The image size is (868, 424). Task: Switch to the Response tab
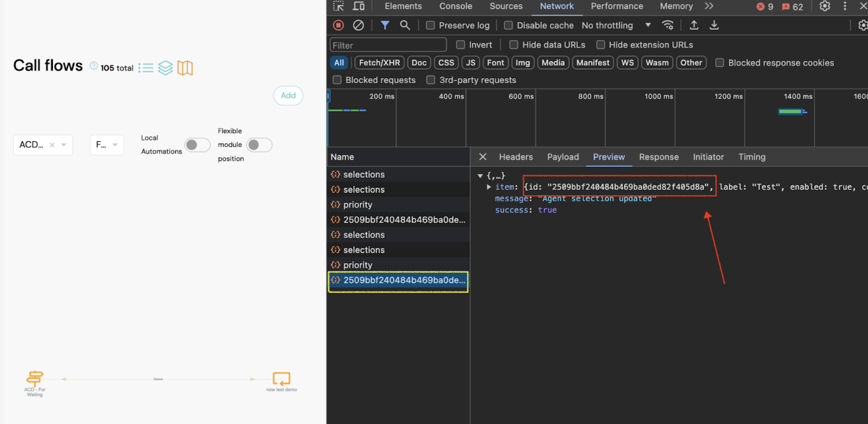[658, 157]
